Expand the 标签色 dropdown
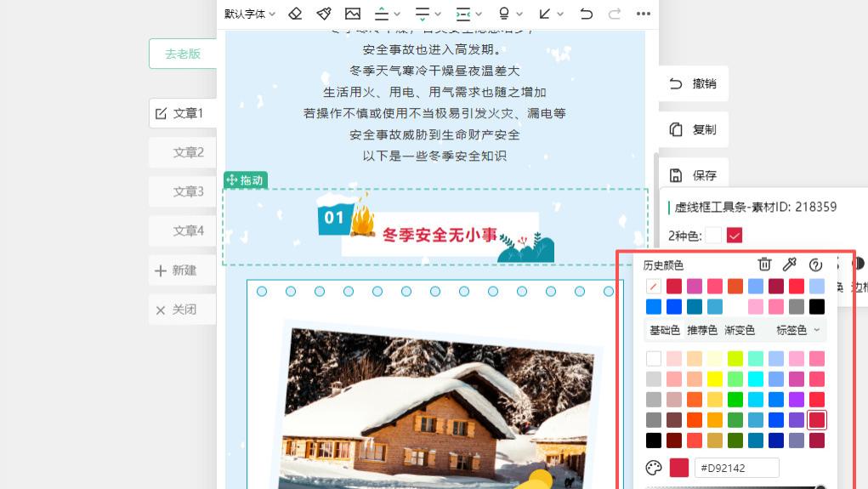Viewport: 868px width, 489px height. [x=798, y=331]
